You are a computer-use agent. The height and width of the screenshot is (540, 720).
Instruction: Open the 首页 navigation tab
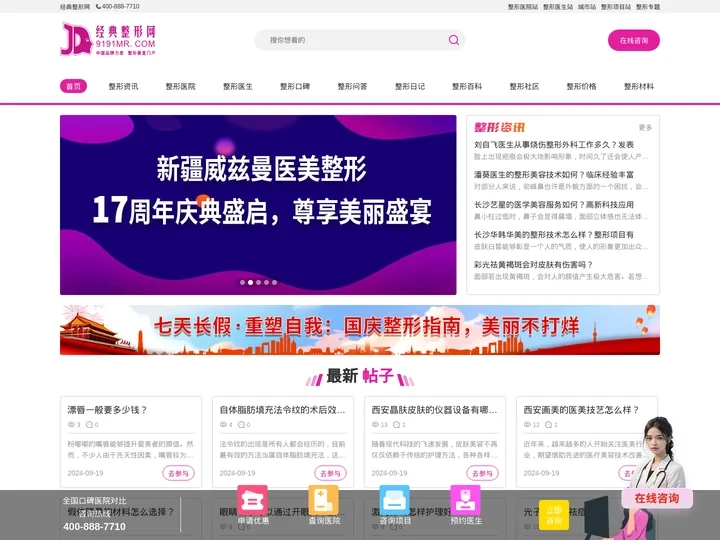click(73, 86)
